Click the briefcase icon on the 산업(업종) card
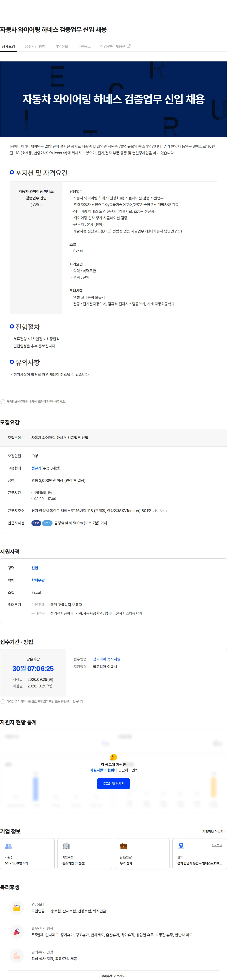This screenshot has height=980, width=227. coord(124,846)
